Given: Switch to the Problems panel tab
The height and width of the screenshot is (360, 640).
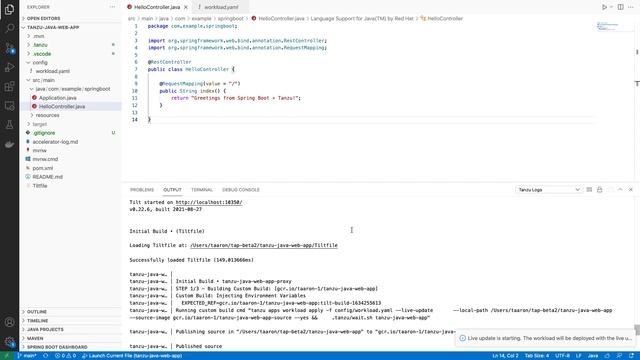Looking at the screenshot, I should [x=142, y=190].
